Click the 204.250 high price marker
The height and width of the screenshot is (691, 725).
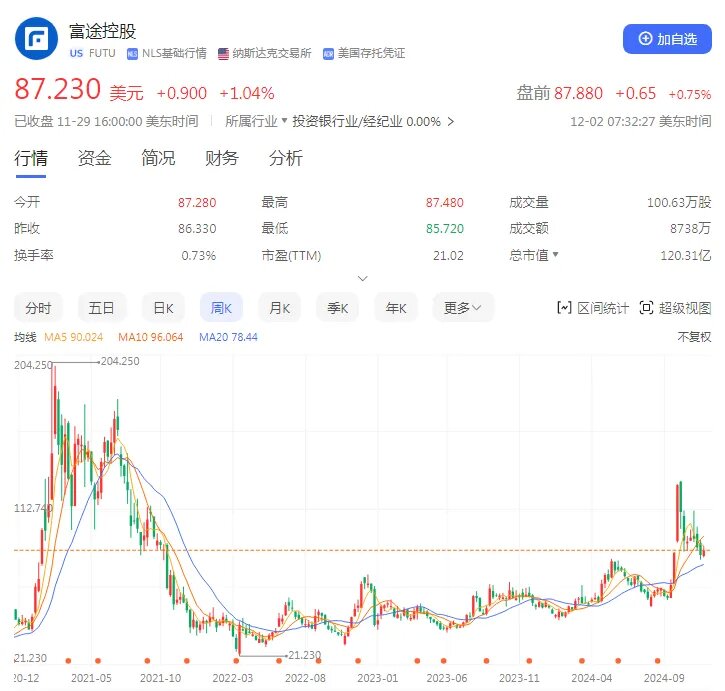point(120,361)
